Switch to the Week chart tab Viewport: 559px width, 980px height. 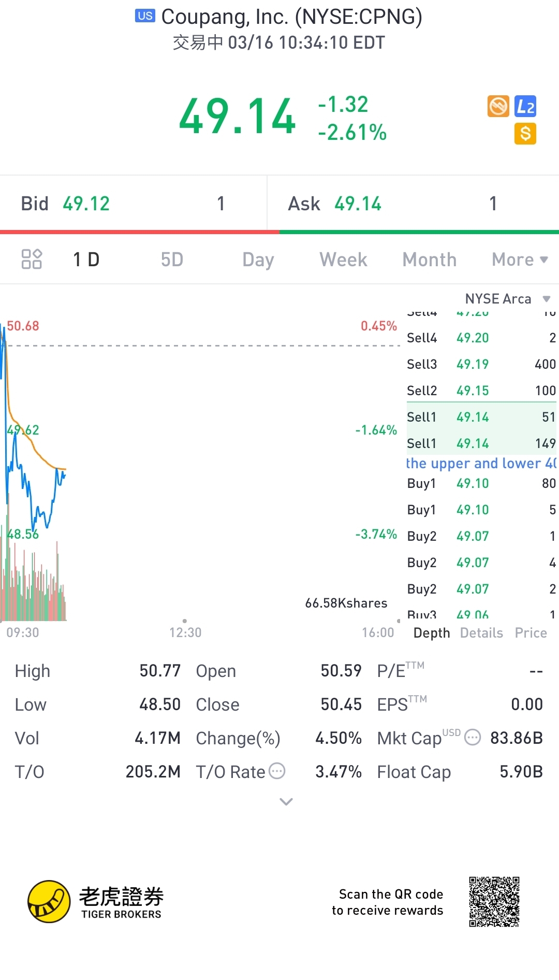(x=343, y=260)
